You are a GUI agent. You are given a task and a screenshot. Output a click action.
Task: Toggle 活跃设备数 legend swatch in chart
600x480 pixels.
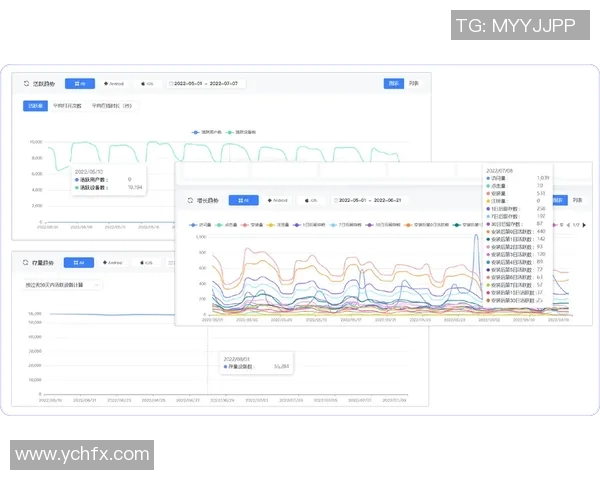click(x=229, y=132)
